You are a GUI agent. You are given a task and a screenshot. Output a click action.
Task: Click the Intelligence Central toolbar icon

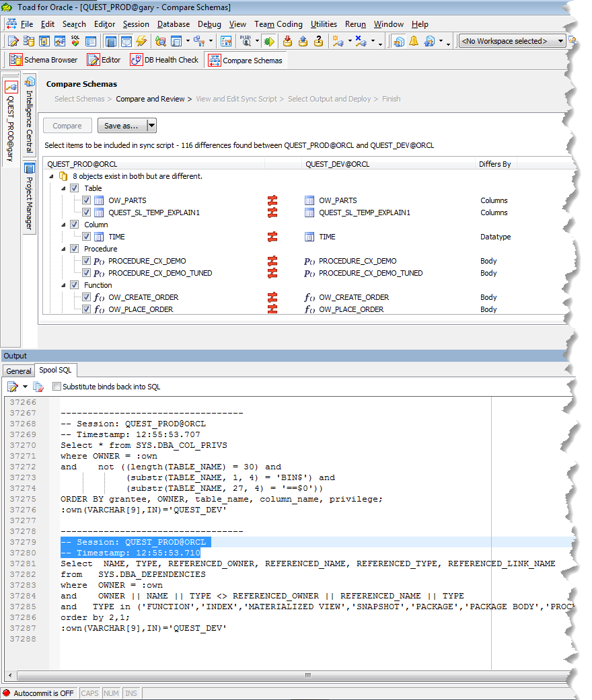(399, 42)
